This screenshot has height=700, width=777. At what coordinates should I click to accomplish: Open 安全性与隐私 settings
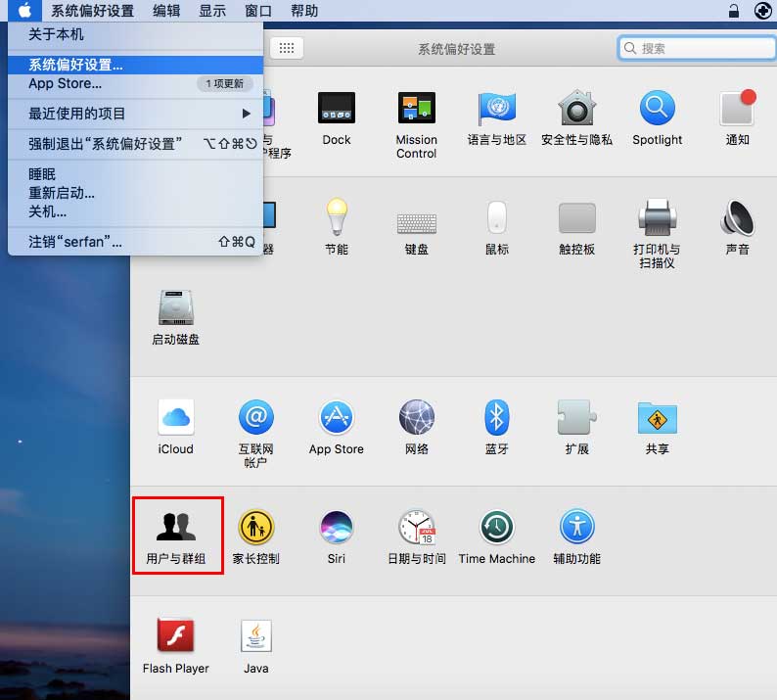pos(576,108)
